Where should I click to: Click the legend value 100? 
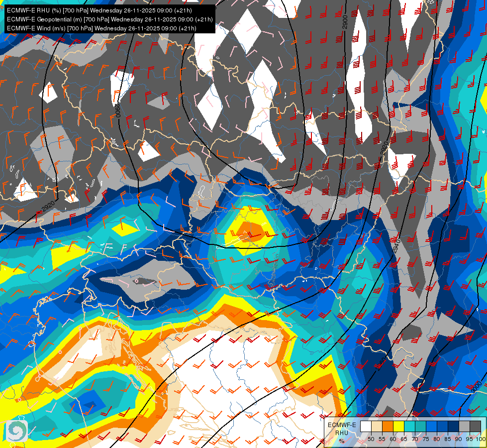pos(481,439)
